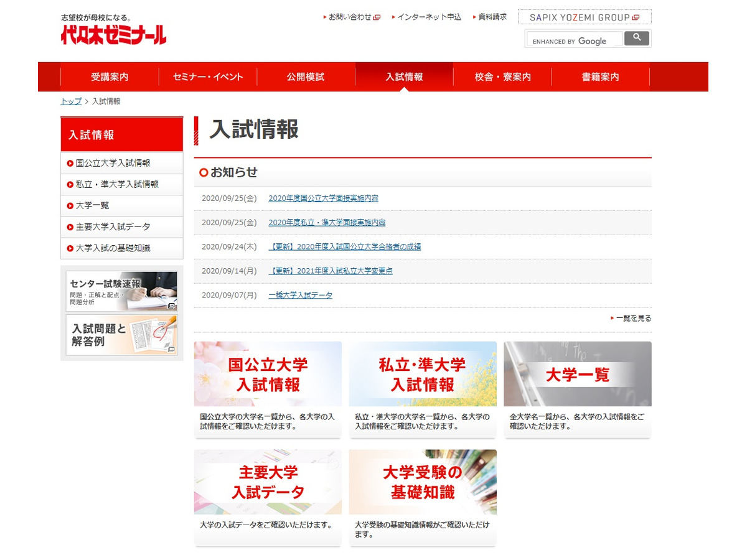Select 書籍案内 navigation tab

coord(600,77)
